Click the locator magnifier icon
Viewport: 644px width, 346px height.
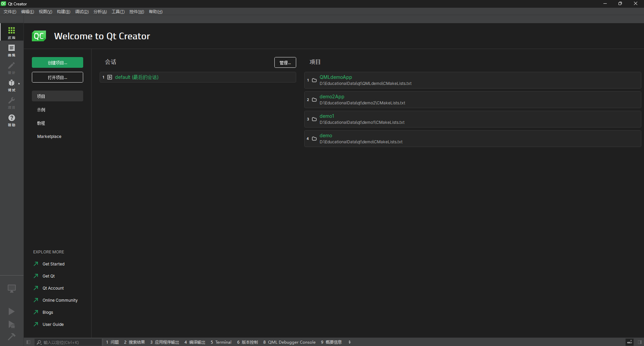pyautogui.click(x=39, y=342)
